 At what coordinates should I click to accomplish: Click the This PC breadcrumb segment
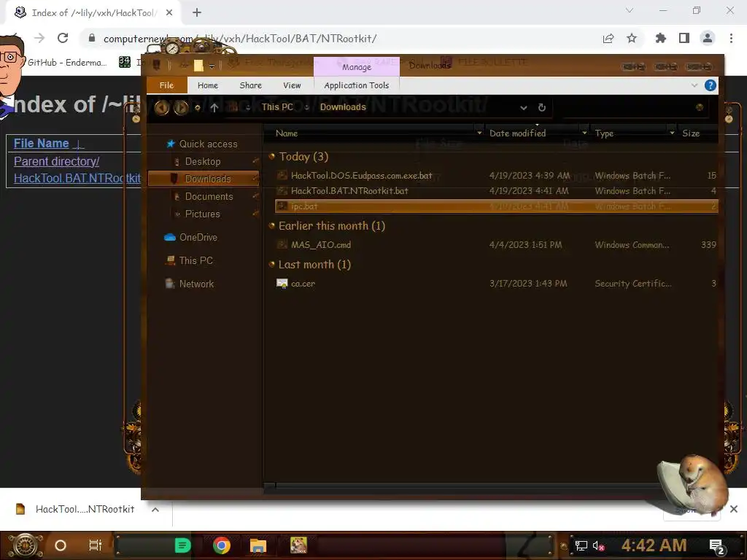click(277, 107)
